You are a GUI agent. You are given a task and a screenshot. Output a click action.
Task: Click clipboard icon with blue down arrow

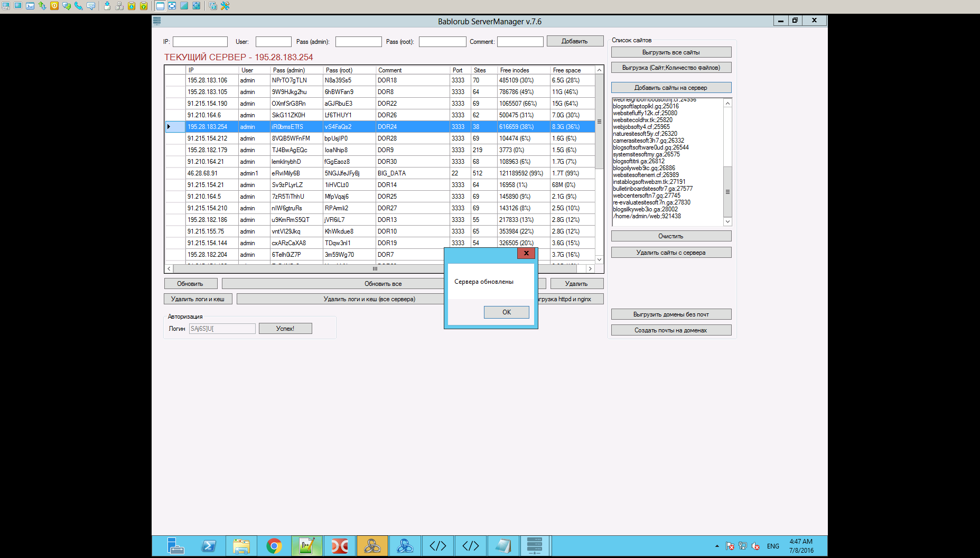tap(132, 6)
